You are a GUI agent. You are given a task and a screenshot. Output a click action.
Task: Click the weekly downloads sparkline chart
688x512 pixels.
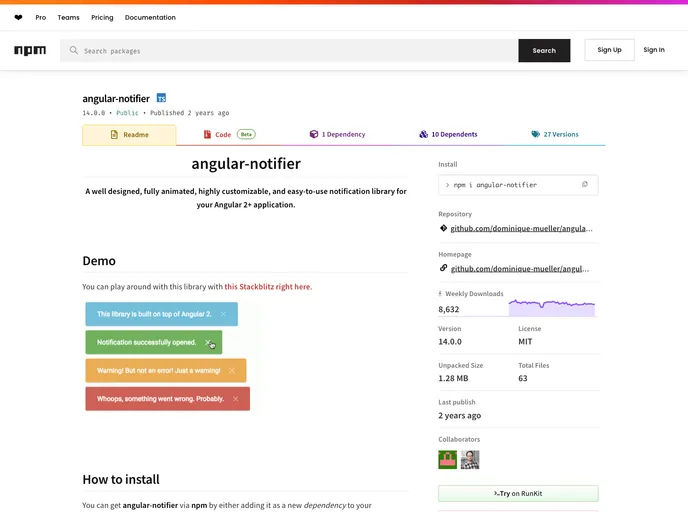tap(552, 308)
